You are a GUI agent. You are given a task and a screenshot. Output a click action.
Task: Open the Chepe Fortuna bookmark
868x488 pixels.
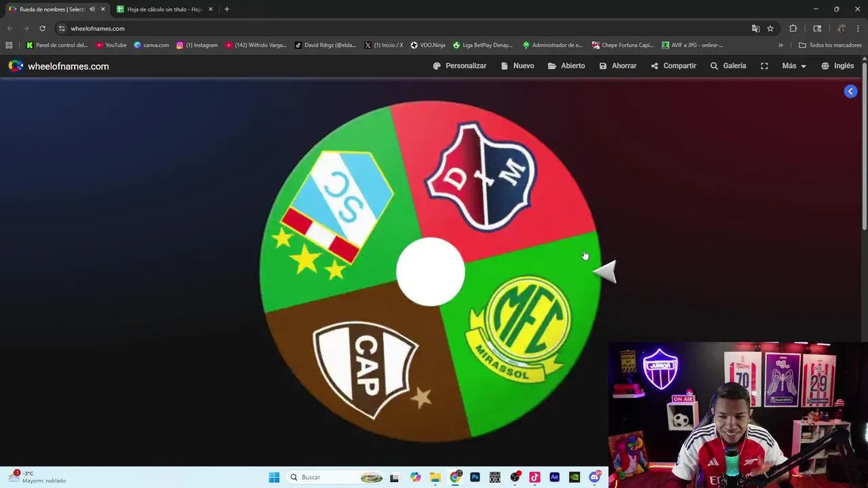pos(623,45)
